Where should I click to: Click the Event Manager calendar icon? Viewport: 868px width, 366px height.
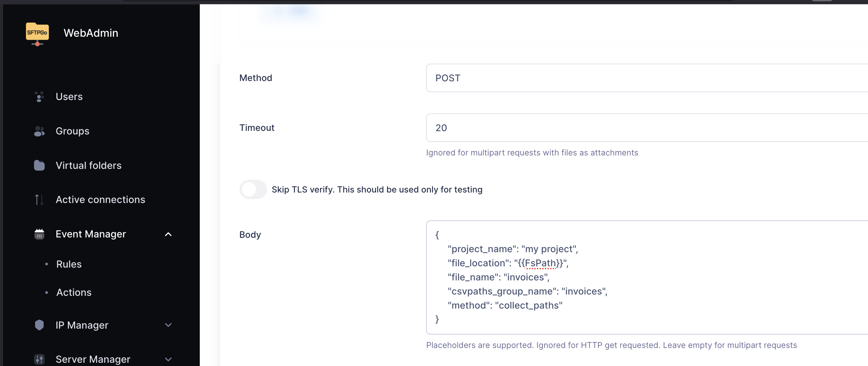pyautogui.click(x=39, y=234)
